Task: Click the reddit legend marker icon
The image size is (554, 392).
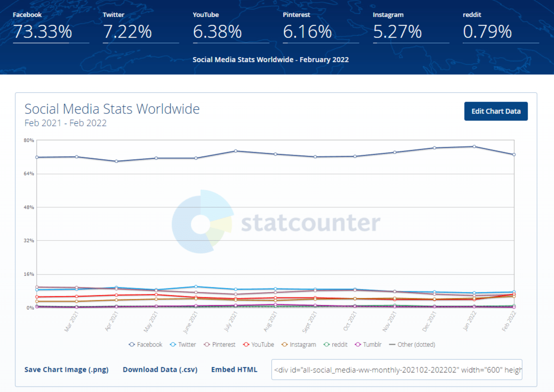Action: (x=326, y=344)
